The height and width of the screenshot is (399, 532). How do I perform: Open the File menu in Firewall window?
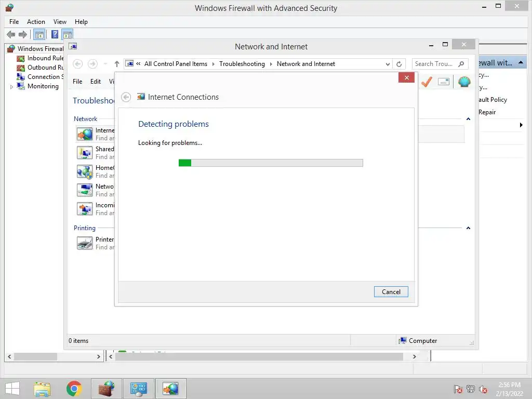point(14,22)
